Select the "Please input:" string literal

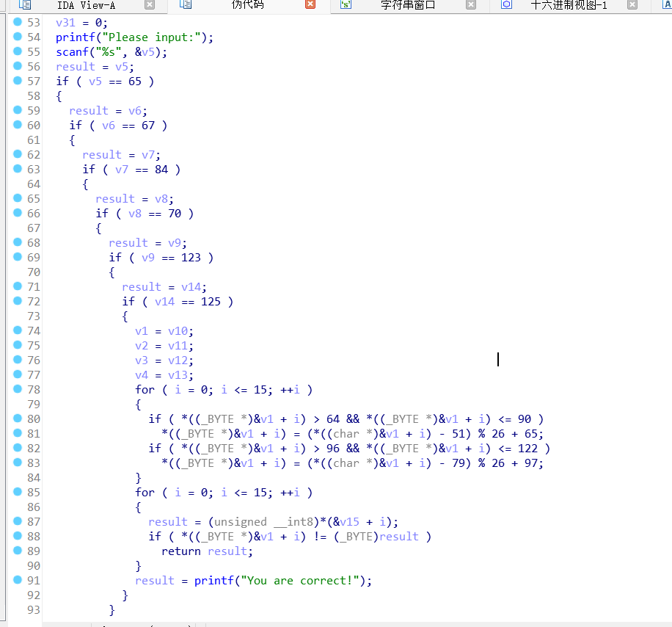point(151,37)
